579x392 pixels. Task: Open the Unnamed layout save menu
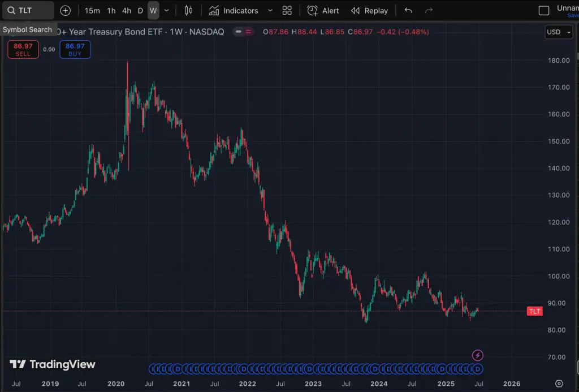[x=568, y=11]
